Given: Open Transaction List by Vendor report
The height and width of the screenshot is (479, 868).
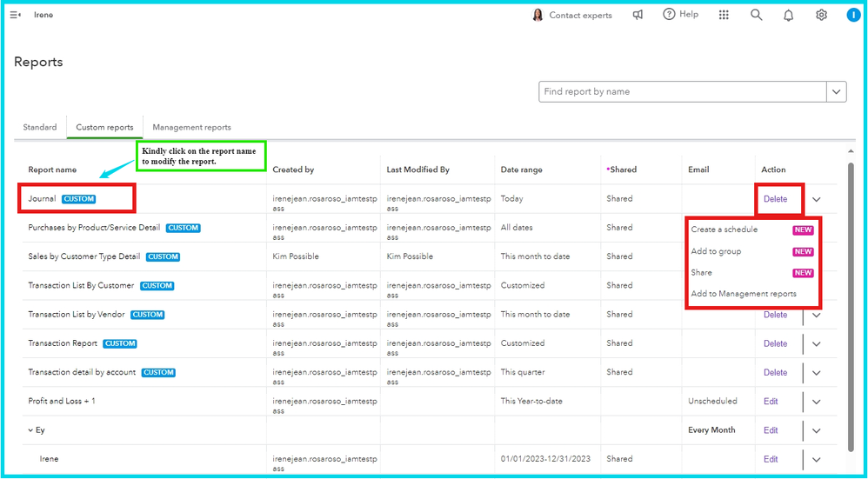Looking at the screenshot, I should (x=77, y=314).
